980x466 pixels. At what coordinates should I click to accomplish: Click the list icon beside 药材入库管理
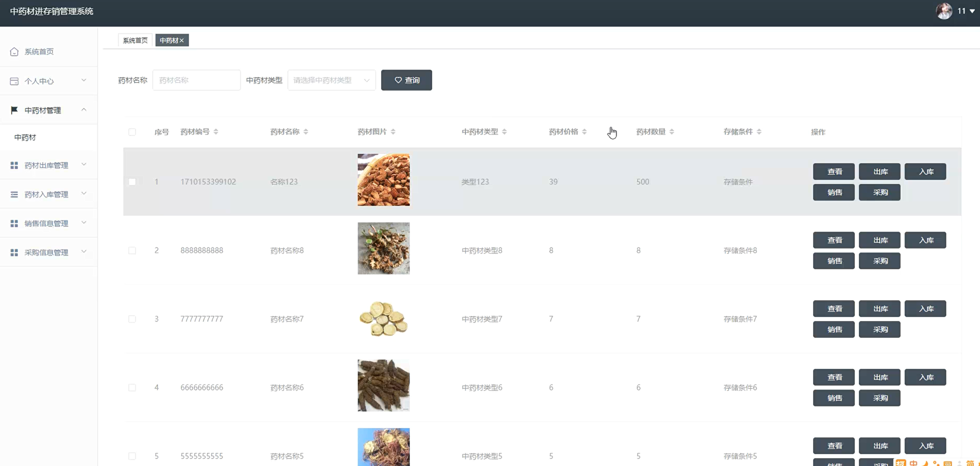coord(14,195)
